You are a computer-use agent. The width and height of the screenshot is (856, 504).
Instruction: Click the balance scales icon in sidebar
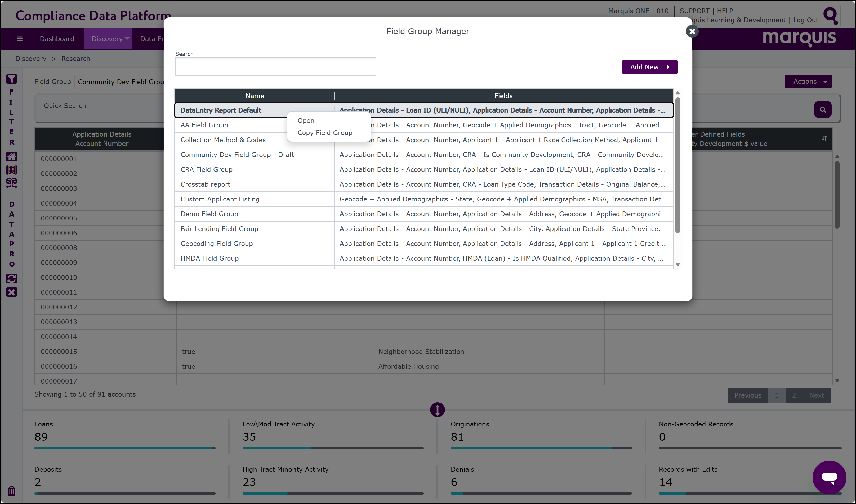click(12, 183)
